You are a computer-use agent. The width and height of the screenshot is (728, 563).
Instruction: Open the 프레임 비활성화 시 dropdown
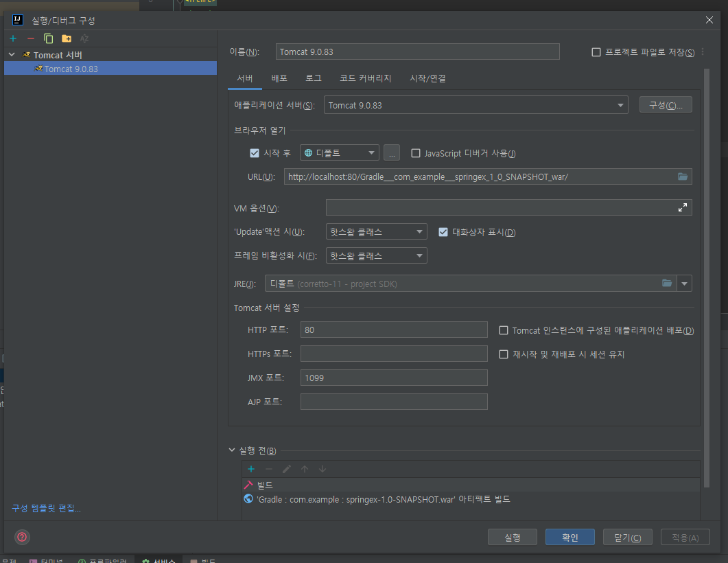tap(376, 255)
